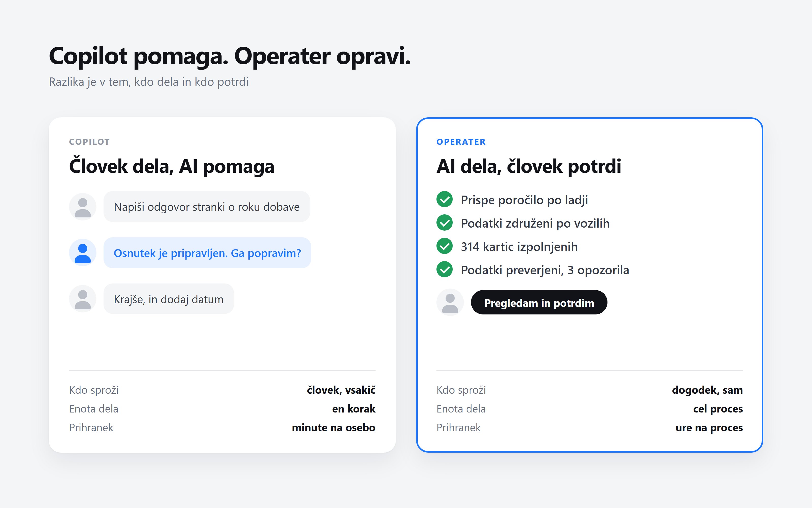Click the value "minute na osebo"
812x508 pixels.
tap(333, 427)
